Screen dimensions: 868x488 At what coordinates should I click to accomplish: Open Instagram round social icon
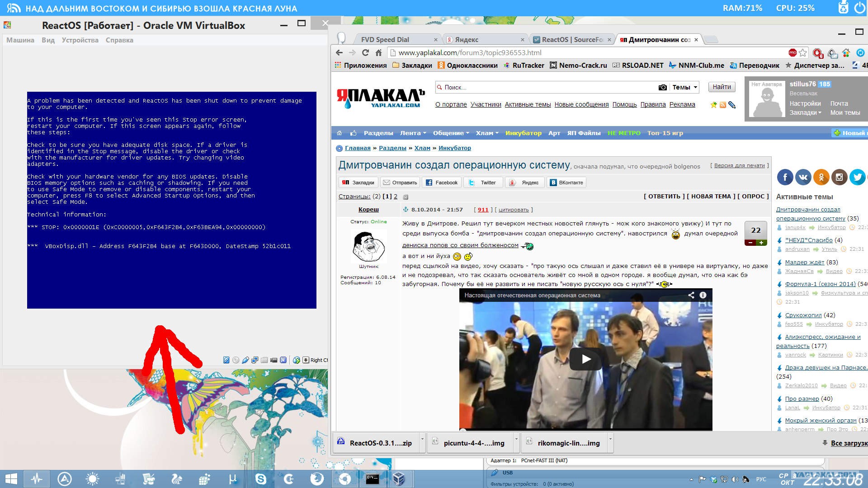coord(839,177)
